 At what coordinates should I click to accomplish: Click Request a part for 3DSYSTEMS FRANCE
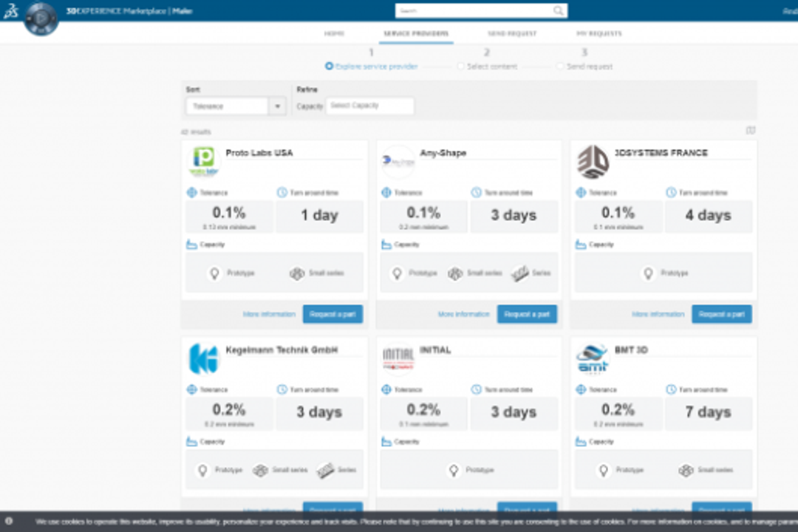click(722, 314)
